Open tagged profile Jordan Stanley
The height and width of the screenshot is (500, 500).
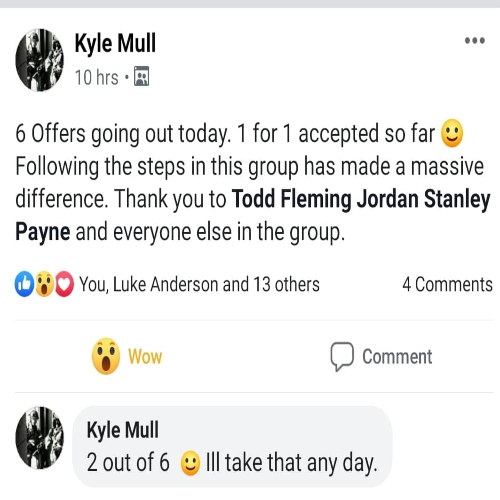(x=423, y=199)
